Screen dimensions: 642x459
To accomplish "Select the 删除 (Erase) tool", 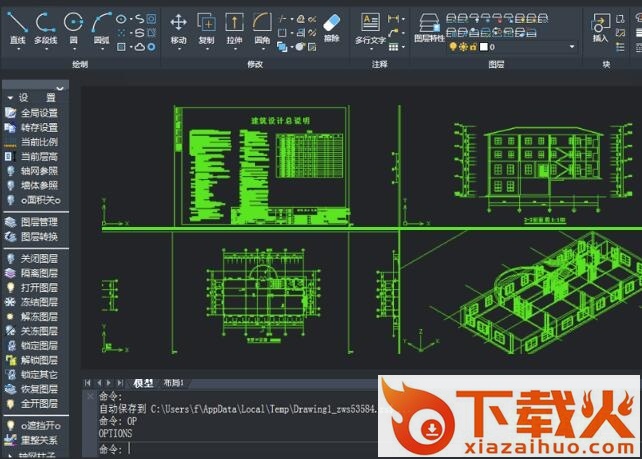I will click(332, 26).
